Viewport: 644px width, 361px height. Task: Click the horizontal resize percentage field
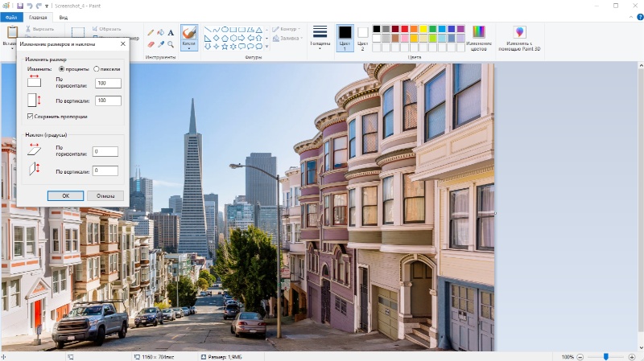pos(108,84)
